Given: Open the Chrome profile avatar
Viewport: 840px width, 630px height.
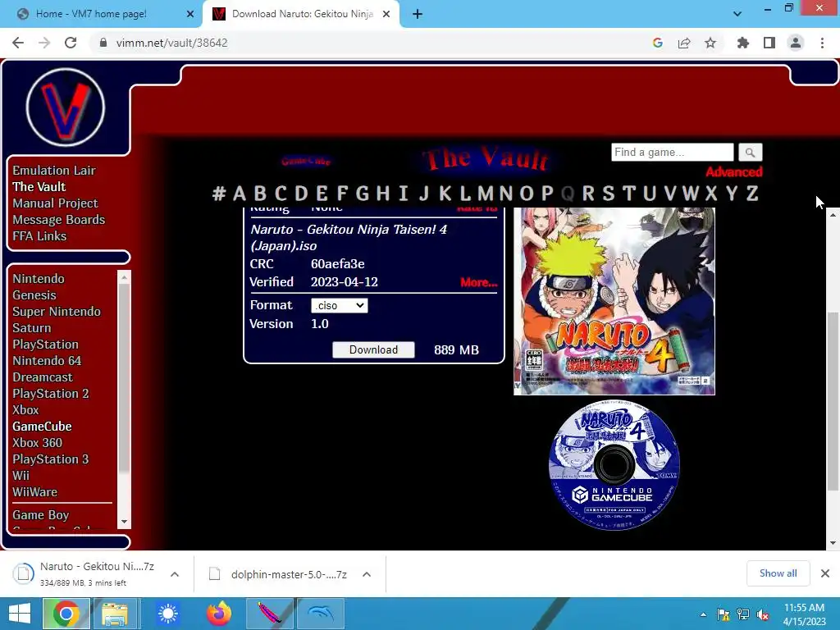Looking at the screenshot, I should click(796, 43).
